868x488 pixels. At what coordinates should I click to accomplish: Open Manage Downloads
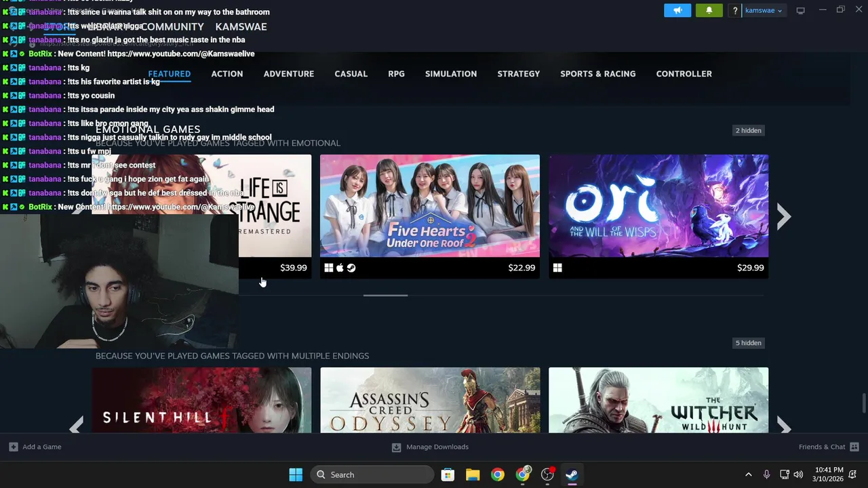coord(430,447)
